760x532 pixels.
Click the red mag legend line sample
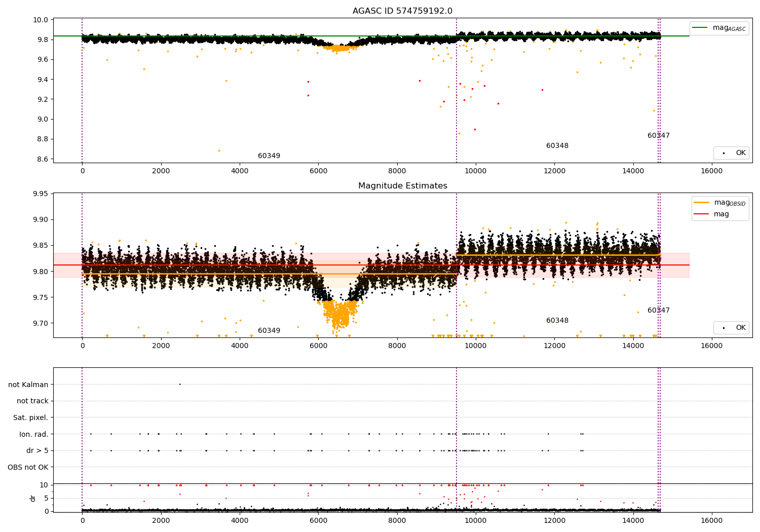coord(702,214)
